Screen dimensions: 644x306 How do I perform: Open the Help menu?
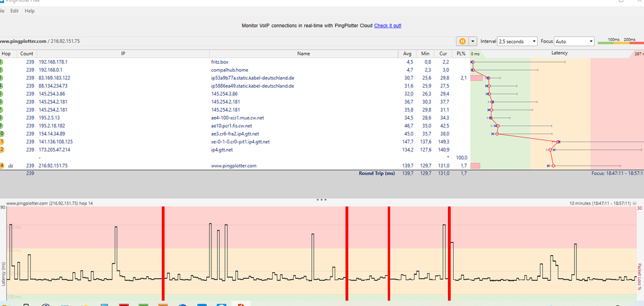pos(30,11)
